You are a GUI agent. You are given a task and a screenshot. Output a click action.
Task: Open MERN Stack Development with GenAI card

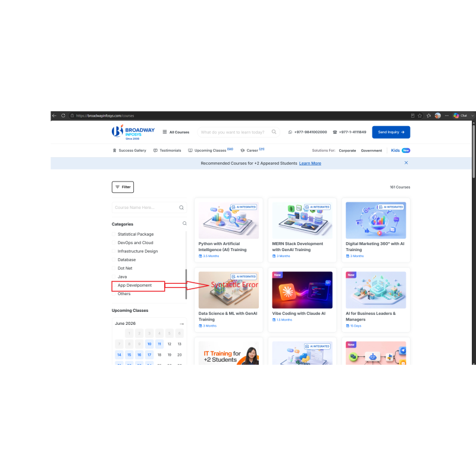302,230
